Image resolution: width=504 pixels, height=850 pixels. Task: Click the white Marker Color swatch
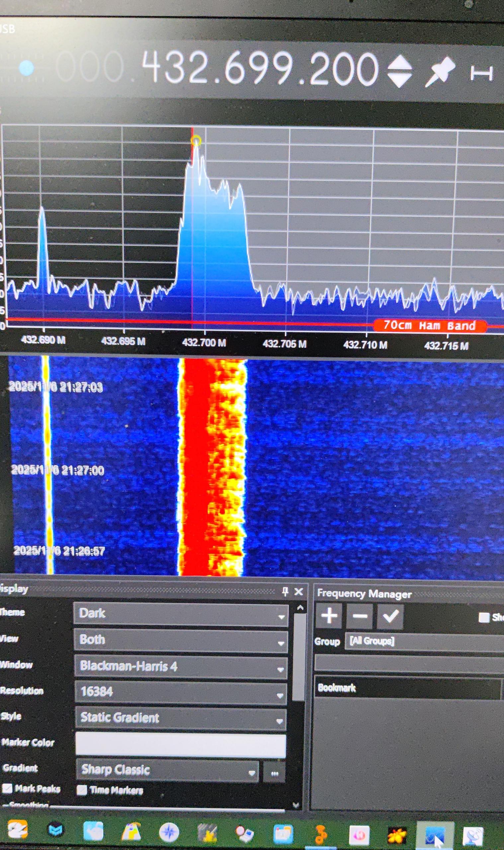click(180, 745)
